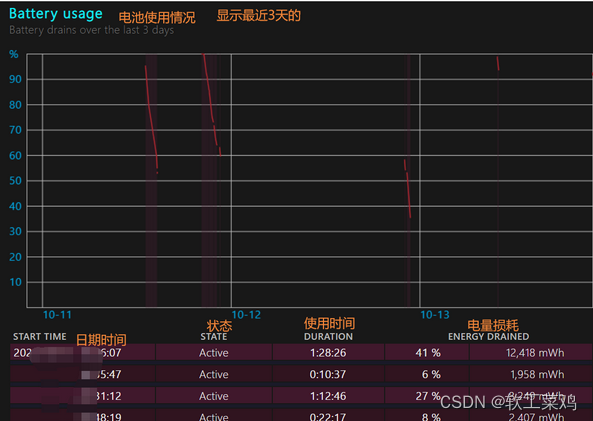Click the "60" y-axis label
The width and height of the screenshot is (593, 421).
[15, 155]
